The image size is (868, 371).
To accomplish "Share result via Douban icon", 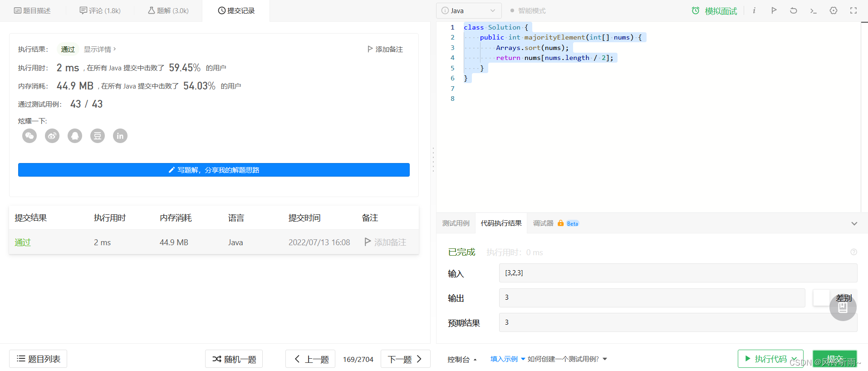I will 98,136.
